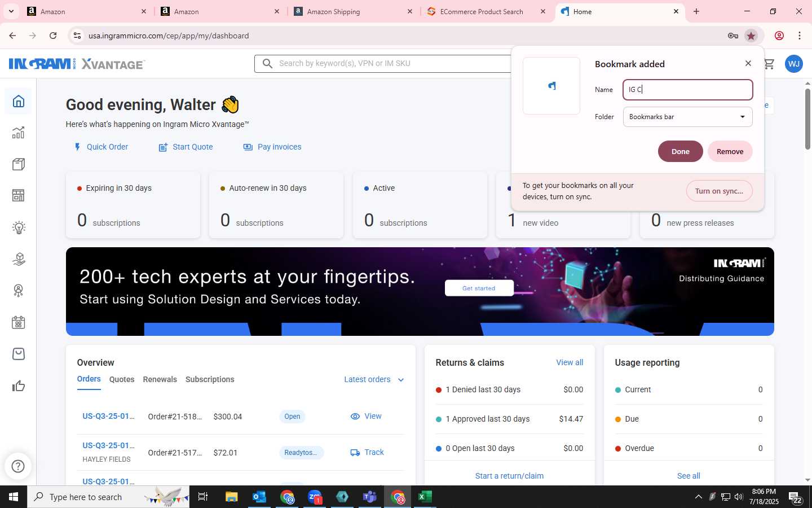Open Quick Order link
Viewport: 812px width, 508px height.
(101, 147)
